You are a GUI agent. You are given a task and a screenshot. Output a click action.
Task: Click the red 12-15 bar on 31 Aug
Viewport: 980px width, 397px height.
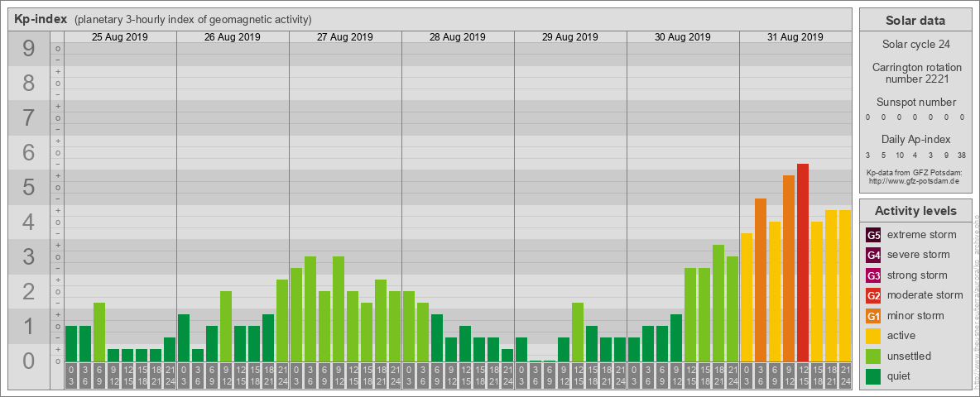coord(803,263)
